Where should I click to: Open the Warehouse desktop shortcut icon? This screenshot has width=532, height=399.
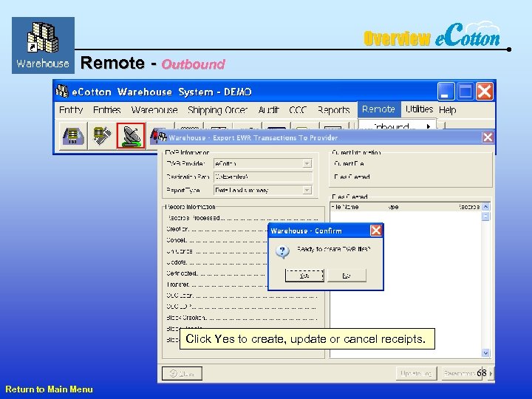(43, 45)
